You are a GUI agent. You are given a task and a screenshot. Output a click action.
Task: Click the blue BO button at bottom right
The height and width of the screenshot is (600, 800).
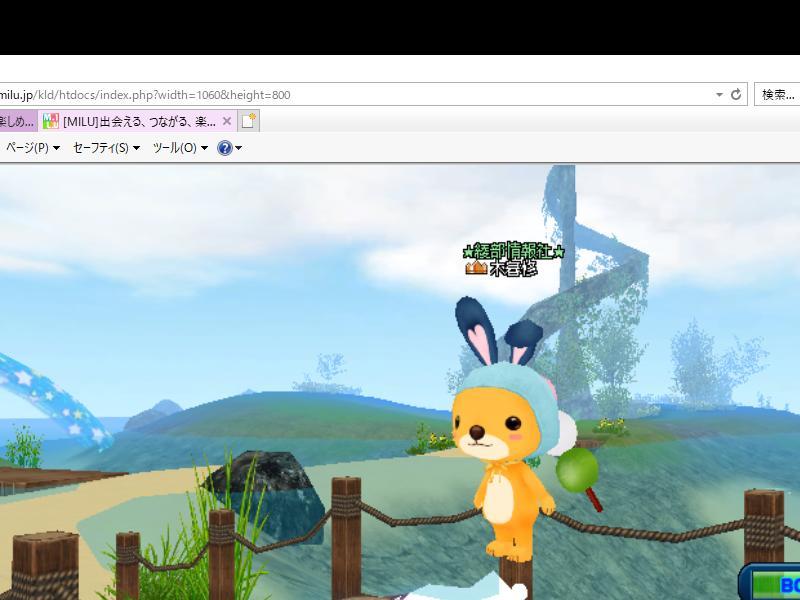pos(775,584)
